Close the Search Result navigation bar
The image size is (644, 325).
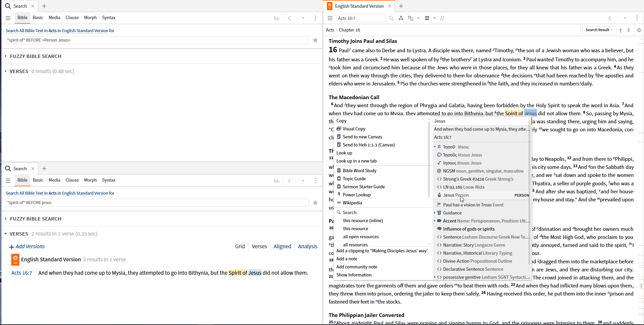[639, 30]
